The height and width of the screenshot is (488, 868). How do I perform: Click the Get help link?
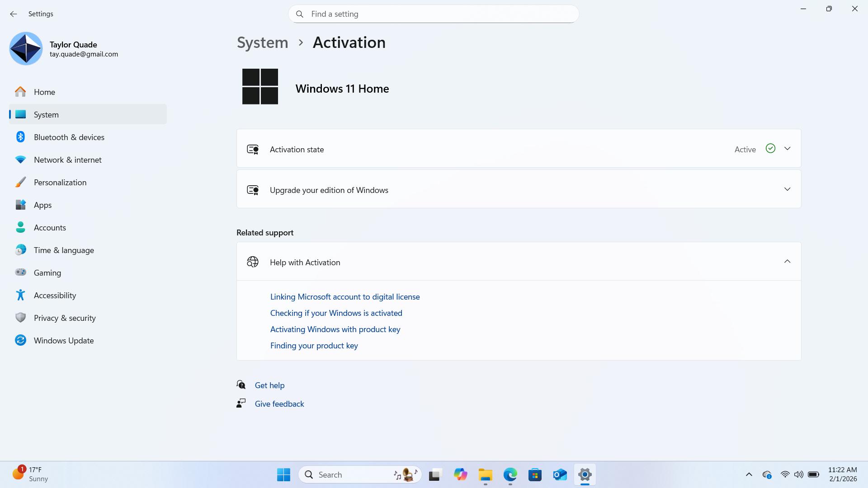tap(269, 385)
